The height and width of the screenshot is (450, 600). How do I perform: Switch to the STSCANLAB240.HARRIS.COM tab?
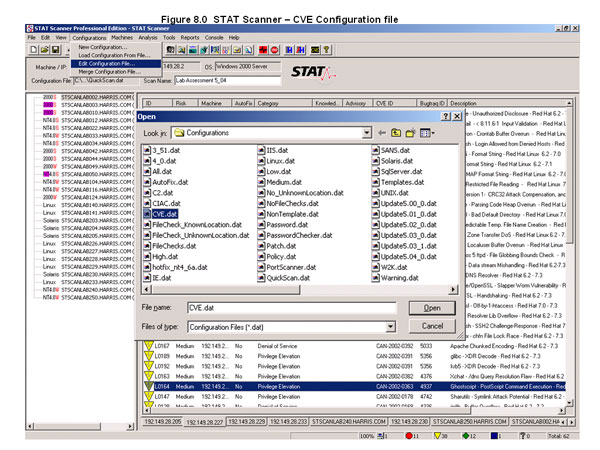[x=349, y=421]
